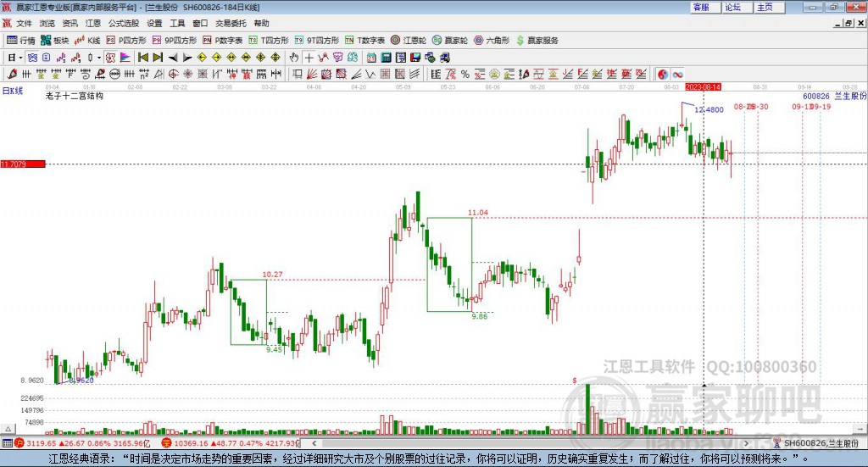Open the 窗口 menu
Viewport: 868px width, 467px height.
coord(200,23)
